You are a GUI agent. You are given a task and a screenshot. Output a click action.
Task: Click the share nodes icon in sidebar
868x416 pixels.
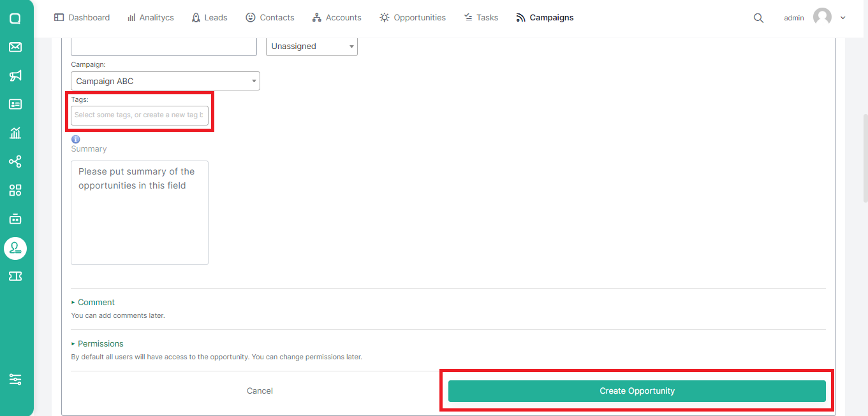pos(15,161)
